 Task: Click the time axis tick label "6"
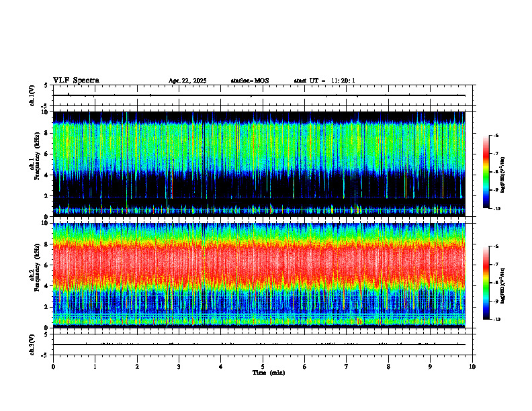click(x=305, y=367)
